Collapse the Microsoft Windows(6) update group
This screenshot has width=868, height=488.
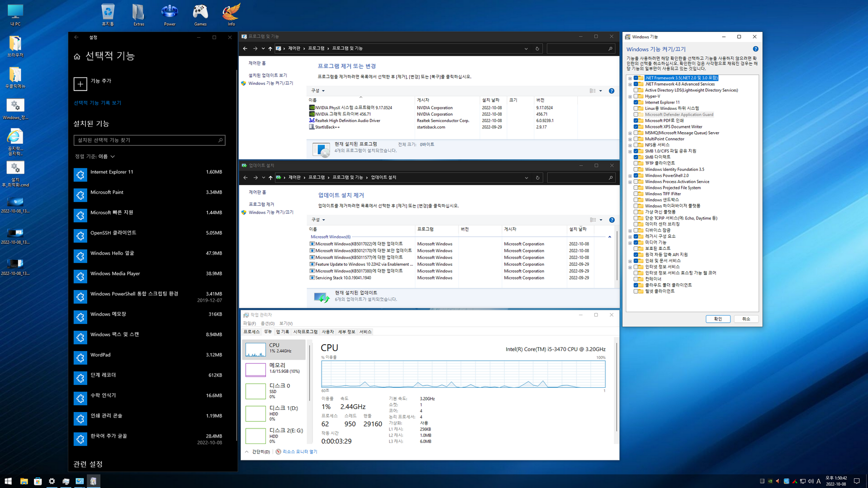point(609,237)
